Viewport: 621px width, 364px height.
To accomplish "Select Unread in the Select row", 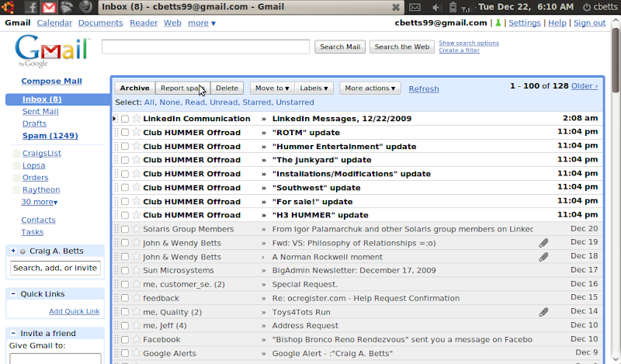I will click(x=224, y=102).
